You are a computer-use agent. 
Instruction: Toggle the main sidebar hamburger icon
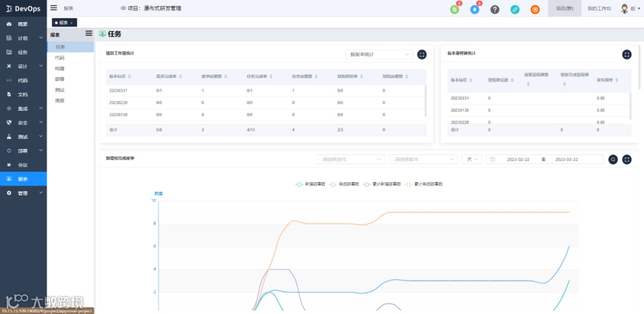pos(54,8)
